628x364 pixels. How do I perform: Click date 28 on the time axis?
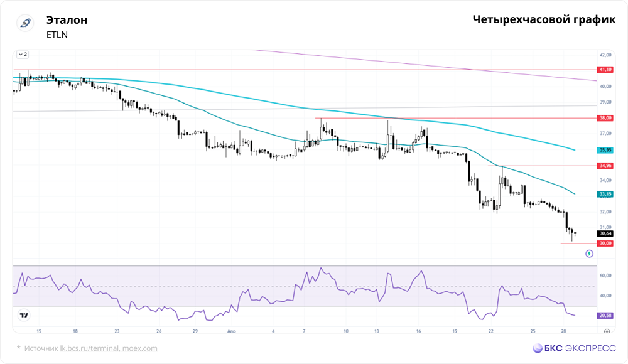coord(563,331)
